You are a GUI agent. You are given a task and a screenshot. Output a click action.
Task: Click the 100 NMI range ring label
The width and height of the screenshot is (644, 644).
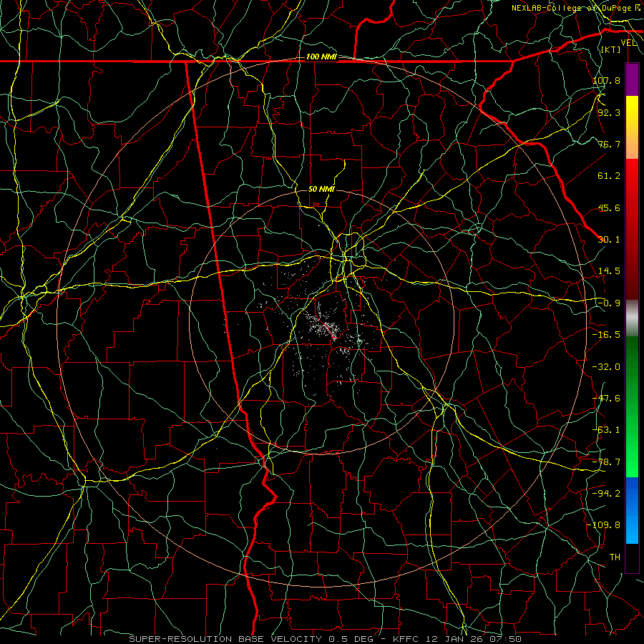click(321, 57)
